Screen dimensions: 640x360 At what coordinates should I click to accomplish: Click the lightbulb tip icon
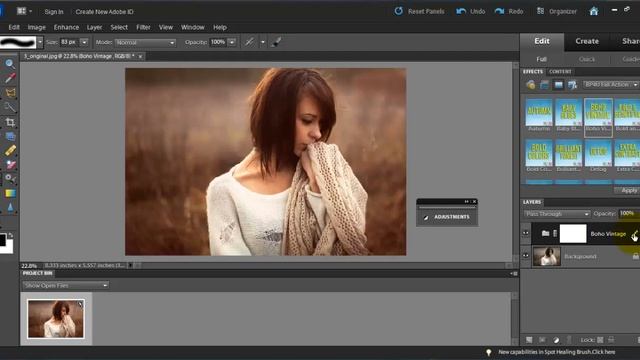point(488,352)
